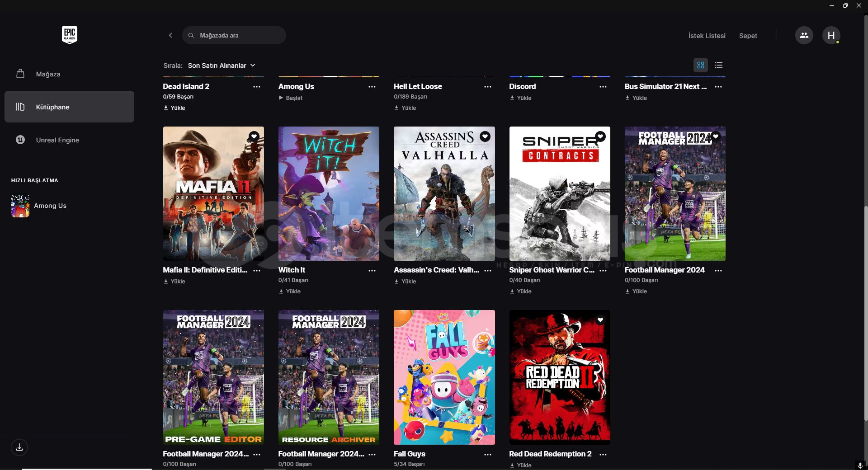This screenshot has width=868, height=470.
Task: Click Yükle under Assassin's Creed Valhalla
Action: click(405, 281)
